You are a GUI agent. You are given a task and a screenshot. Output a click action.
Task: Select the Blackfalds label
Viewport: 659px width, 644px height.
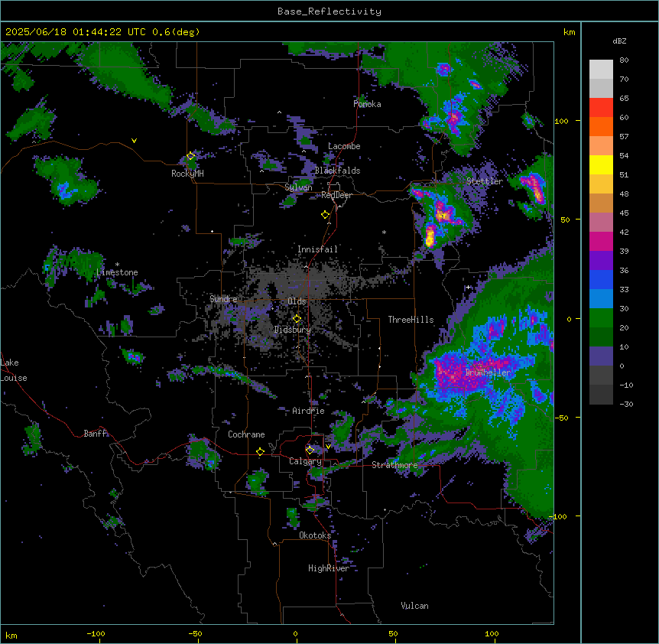pos(337,171)
